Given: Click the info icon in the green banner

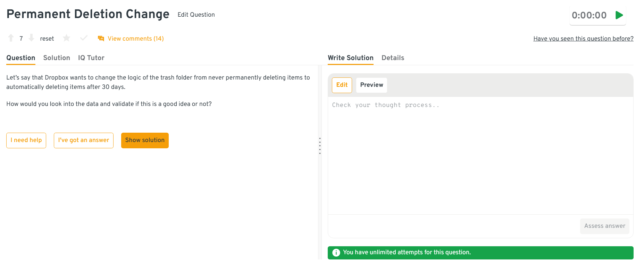Looking at the screenshot, I should (336, 252).
